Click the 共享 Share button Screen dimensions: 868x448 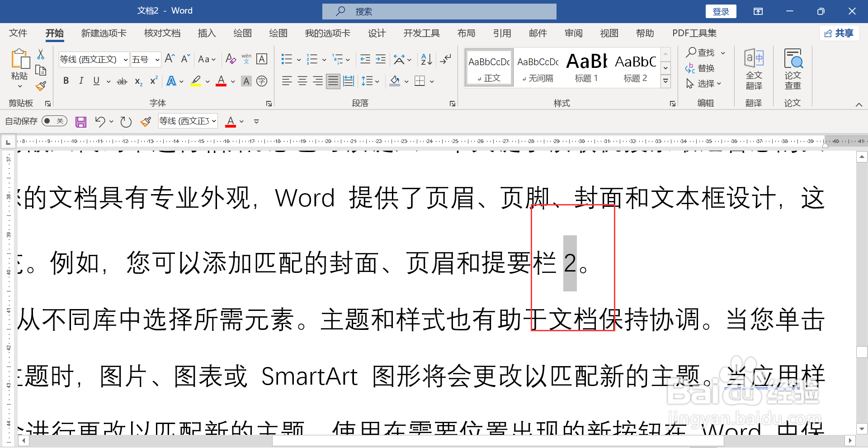click(x=839, y=33)
